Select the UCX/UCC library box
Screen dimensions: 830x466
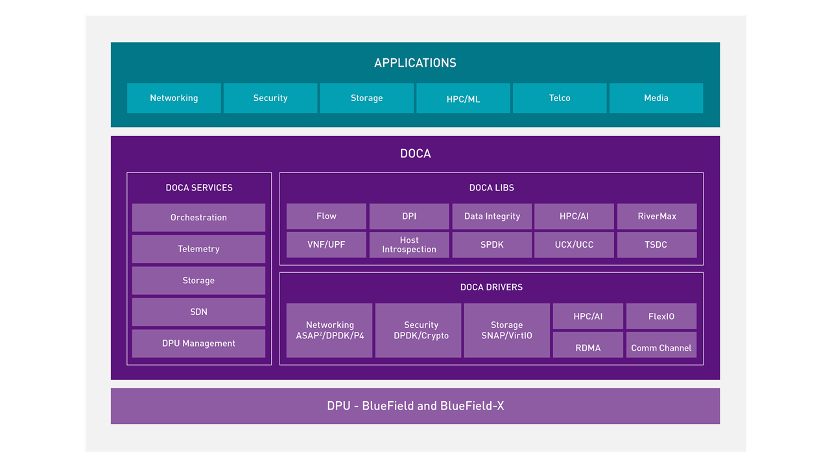[574, 245]
